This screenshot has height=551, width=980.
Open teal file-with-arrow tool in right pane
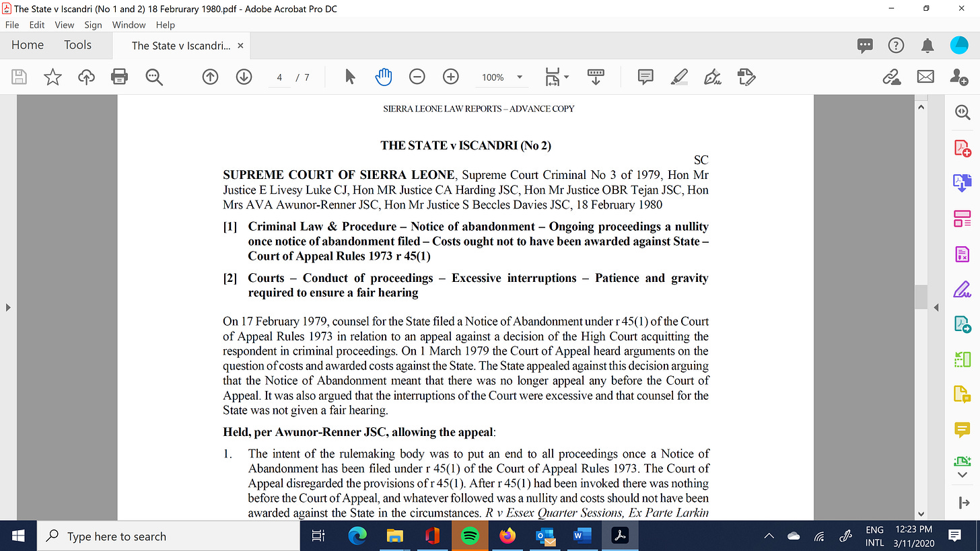pos(963,324)
